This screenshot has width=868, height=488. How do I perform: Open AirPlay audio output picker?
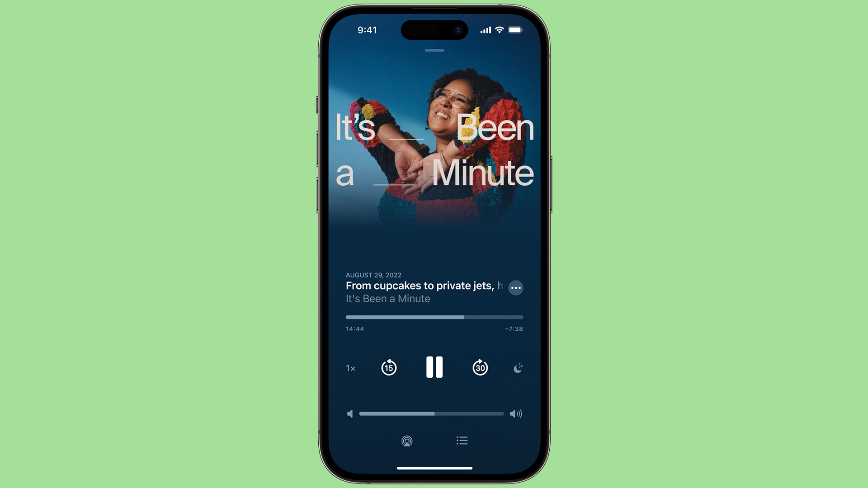[x=408, y=441]
